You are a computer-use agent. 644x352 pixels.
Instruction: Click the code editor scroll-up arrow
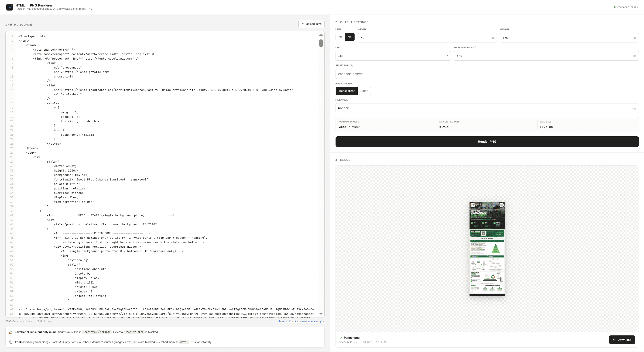coord(321,35)
